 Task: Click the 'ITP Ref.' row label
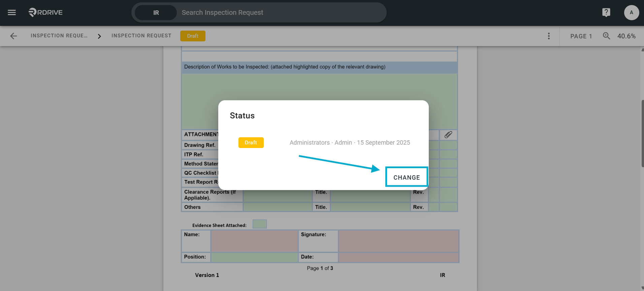coord(194,154)
